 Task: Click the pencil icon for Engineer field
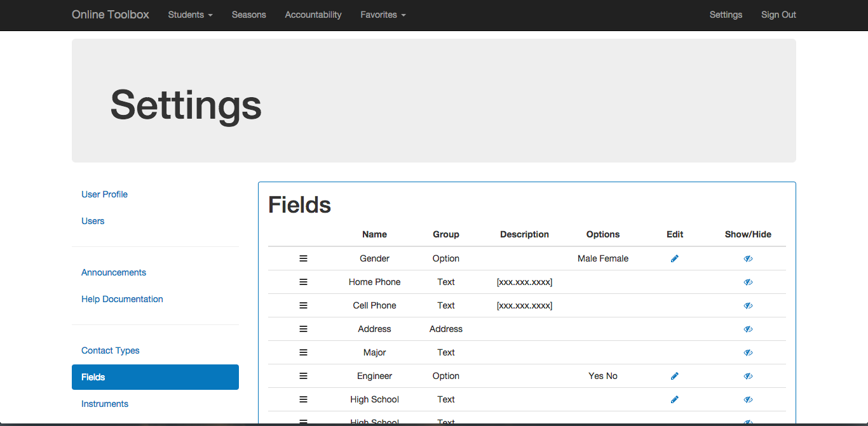(675, 376)
